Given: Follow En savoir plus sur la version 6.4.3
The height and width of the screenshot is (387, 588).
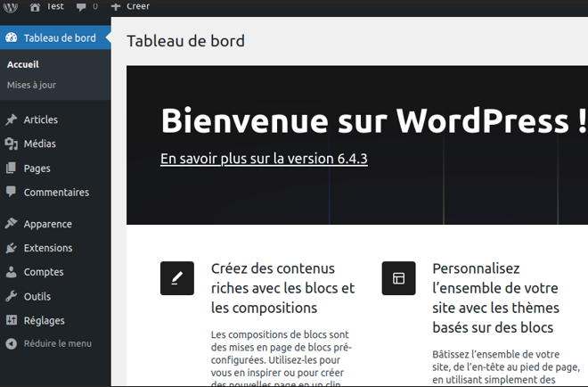Looking at the screenshot, I should coord(264,159).
